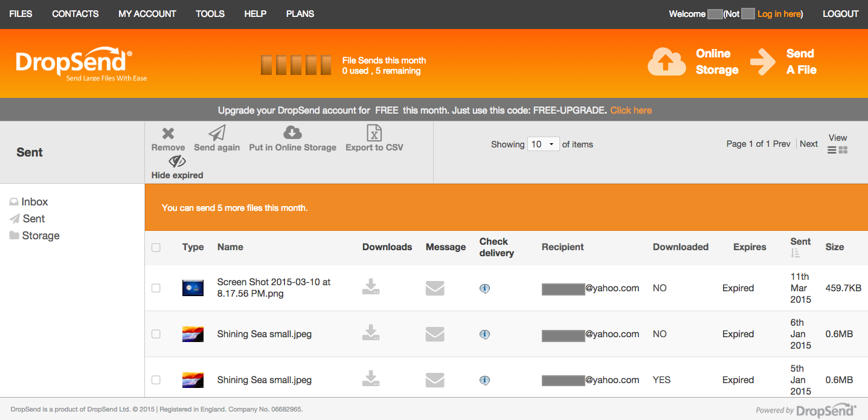Open Online Storage via cloud icon
Image resolution: width=868 pixels, height=420 pixels.
click(x=666, y=62)
